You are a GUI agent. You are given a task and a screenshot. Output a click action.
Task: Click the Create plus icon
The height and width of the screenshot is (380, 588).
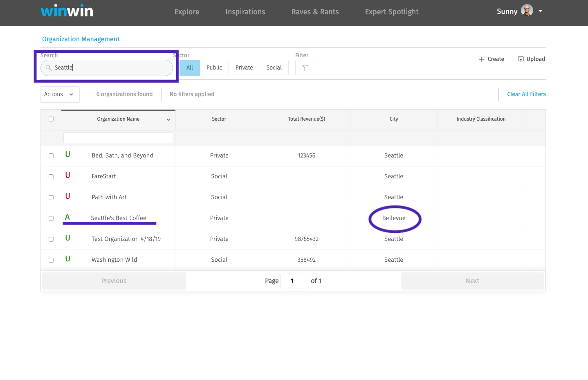pyautogui.click(x=481, y=59)
